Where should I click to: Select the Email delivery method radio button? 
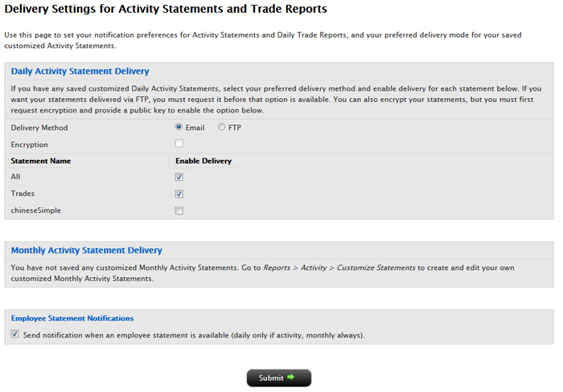(x=179, y=127)
